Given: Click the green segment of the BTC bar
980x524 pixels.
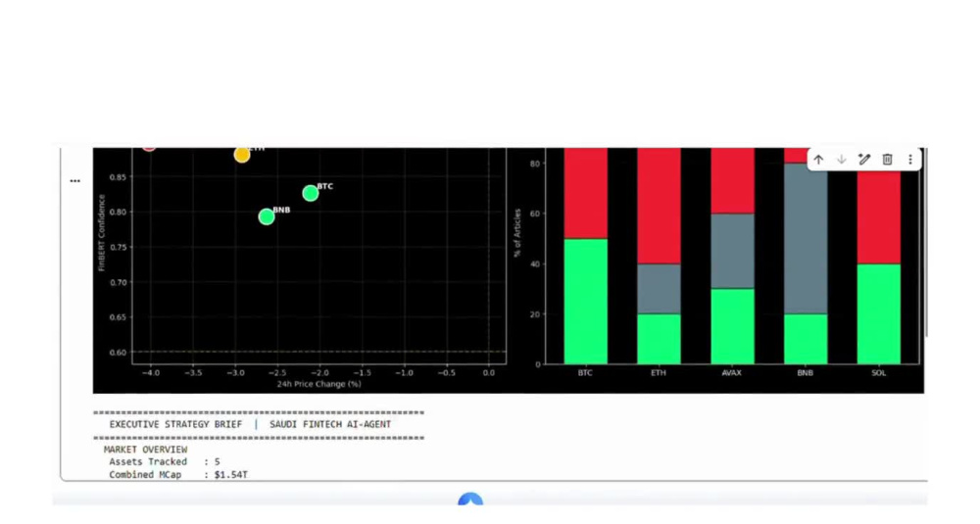Looking at the screenshot, I should (x=586, y=301).
